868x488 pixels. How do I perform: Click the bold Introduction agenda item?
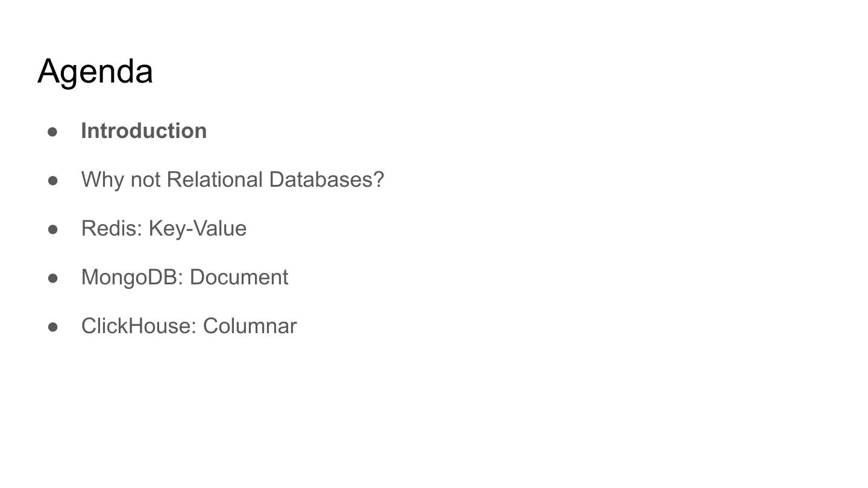(x=143, y=131)
